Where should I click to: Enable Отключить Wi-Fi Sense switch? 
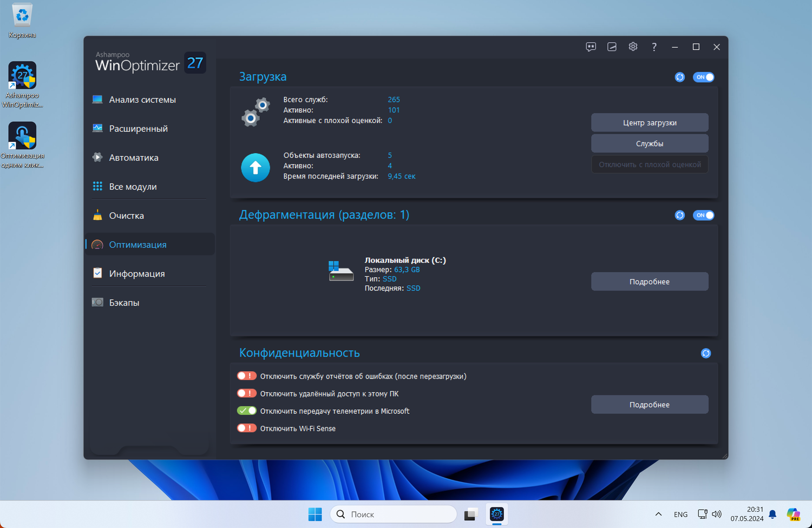[247, 428]
